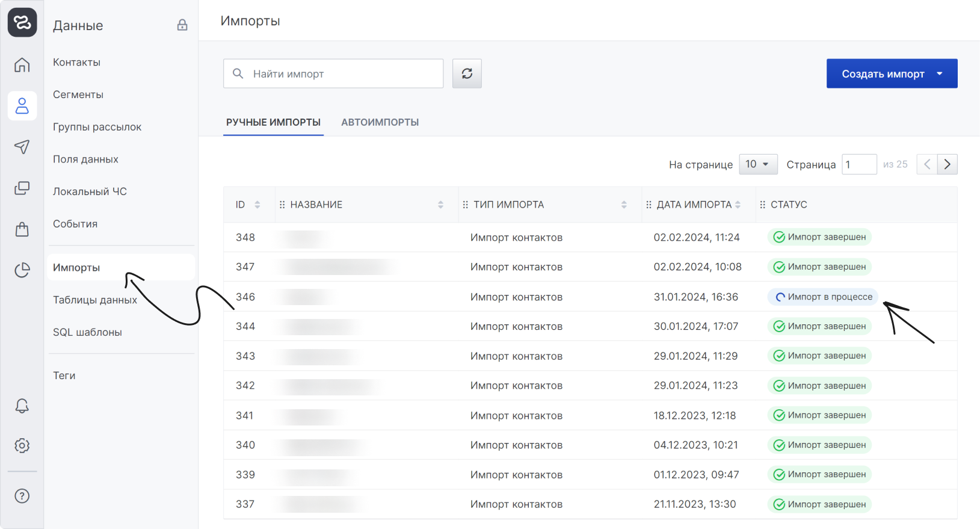The width and height of the screenshot is (980, 529).
Task: Open the Home icon in sidebar
Action: [22, 64]
